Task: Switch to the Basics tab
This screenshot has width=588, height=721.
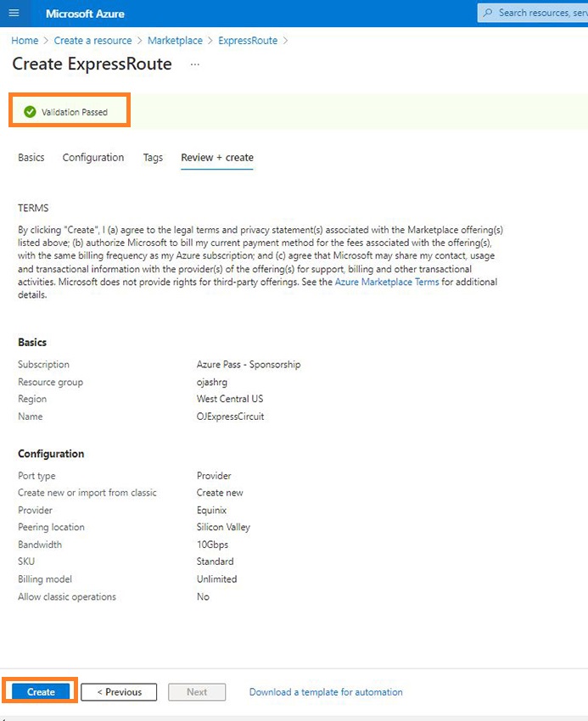Action: click(x=31, y=158)
